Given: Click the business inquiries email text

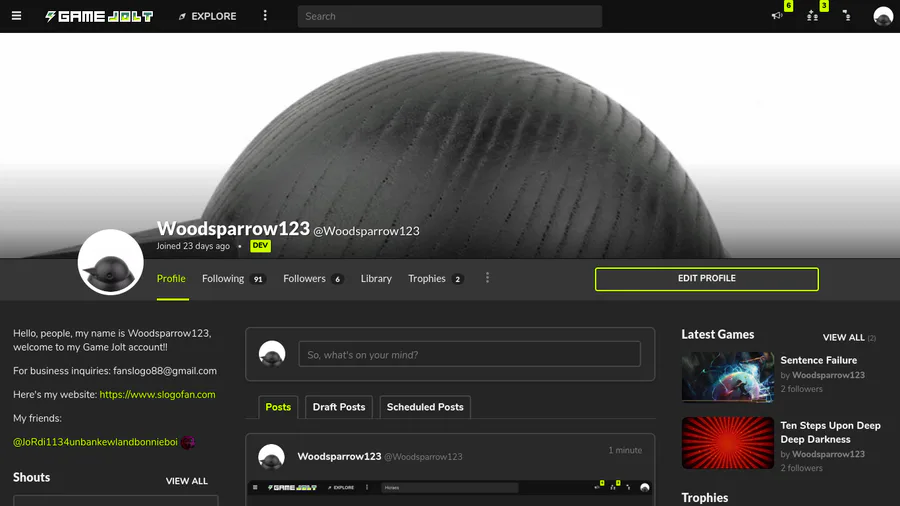Looking at the screenshot, I should (x=165, y=371).
